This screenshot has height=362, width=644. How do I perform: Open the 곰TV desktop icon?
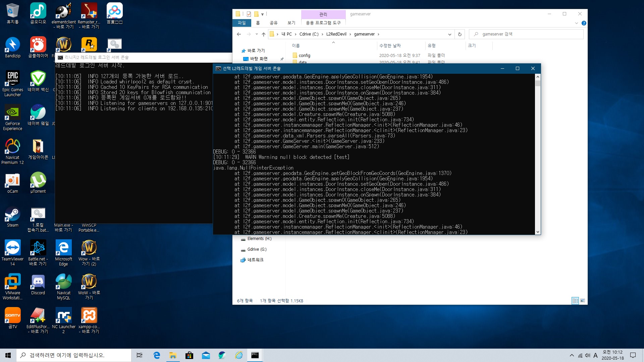[12, 318]
